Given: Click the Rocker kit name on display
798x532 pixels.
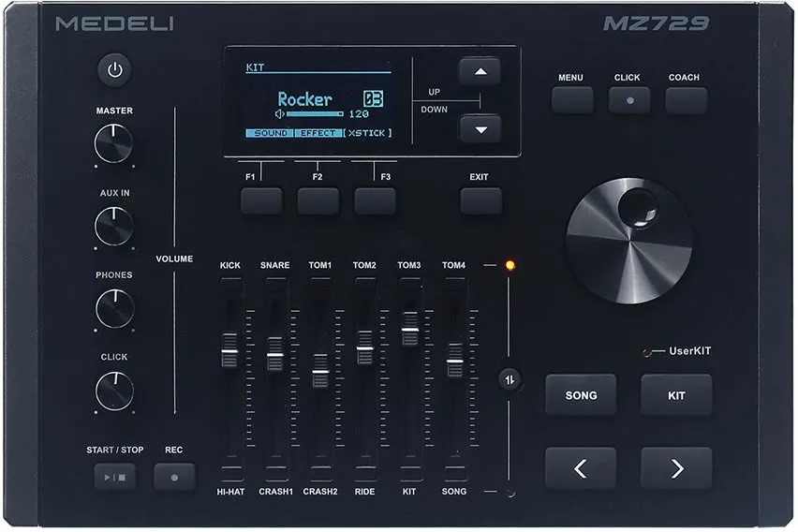Looking at the screenshot, I should [304, 98].
